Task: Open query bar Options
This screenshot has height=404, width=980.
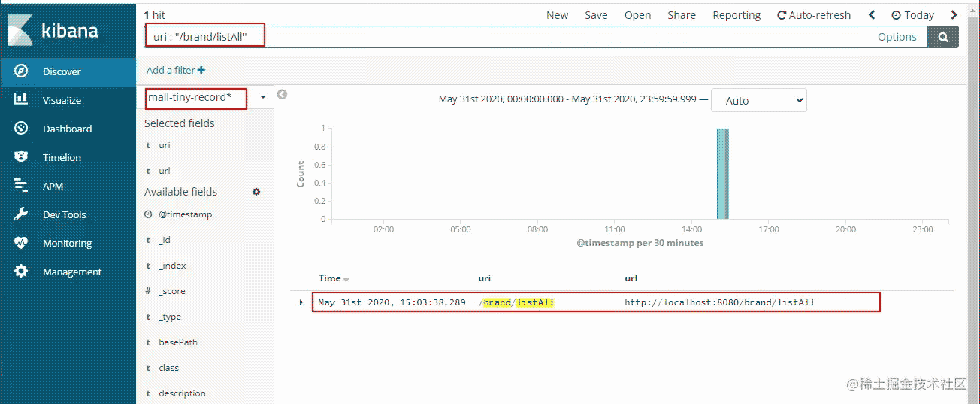Action: point(897,37)
